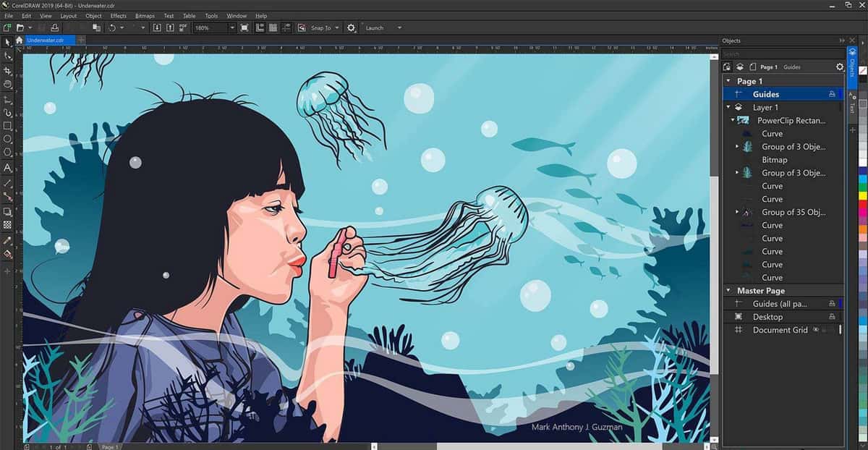The width and height of the screenshot is (868, 450).
Task: Open the zoom level dropdown showing 160%
Action: [x=231, y=27]
